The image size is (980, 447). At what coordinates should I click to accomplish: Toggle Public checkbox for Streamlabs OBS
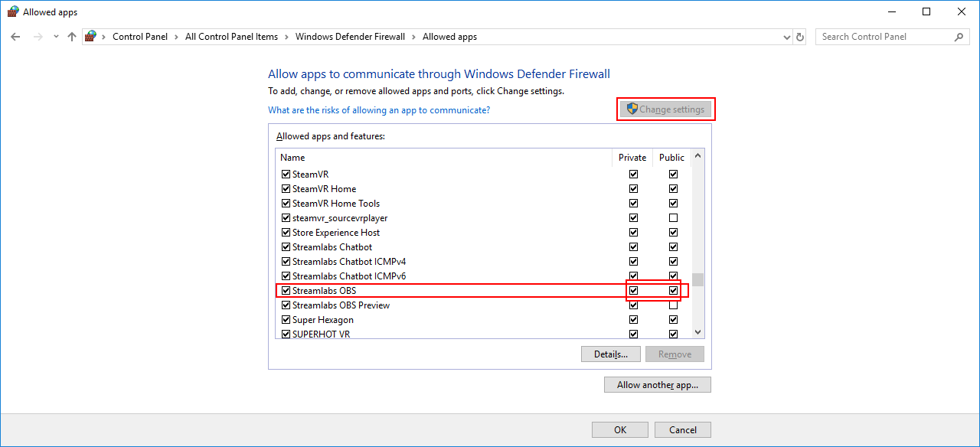673,291
